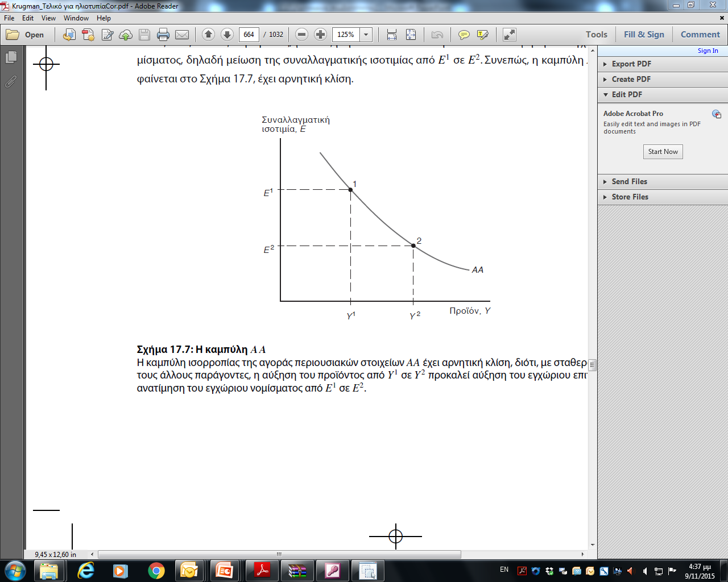Click the fit one full page icon

pos(411,35)
